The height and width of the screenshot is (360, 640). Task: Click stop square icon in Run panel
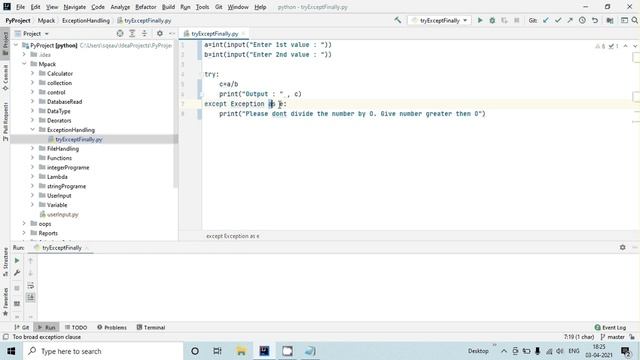(17, 288)
